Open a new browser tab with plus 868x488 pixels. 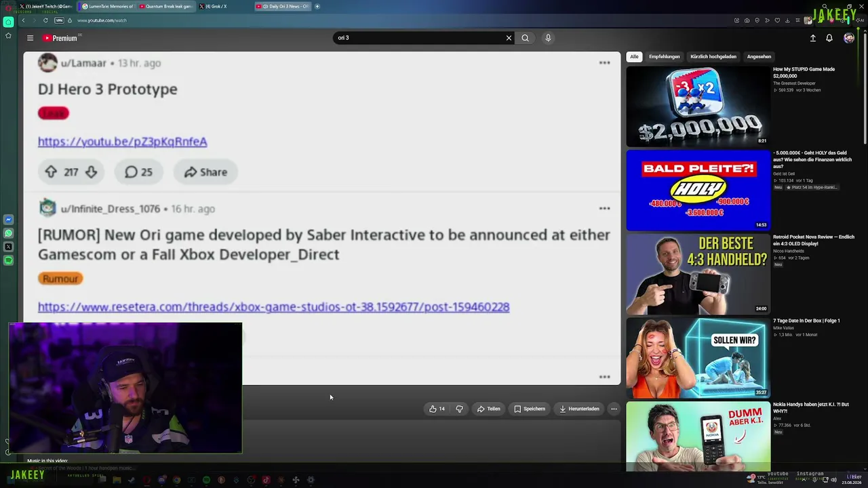[x=317, y=6]
